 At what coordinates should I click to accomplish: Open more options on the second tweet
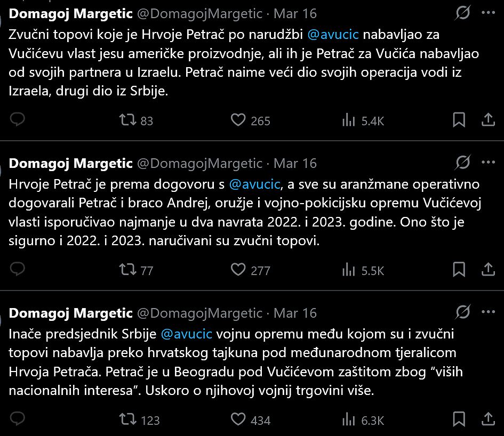488,162
